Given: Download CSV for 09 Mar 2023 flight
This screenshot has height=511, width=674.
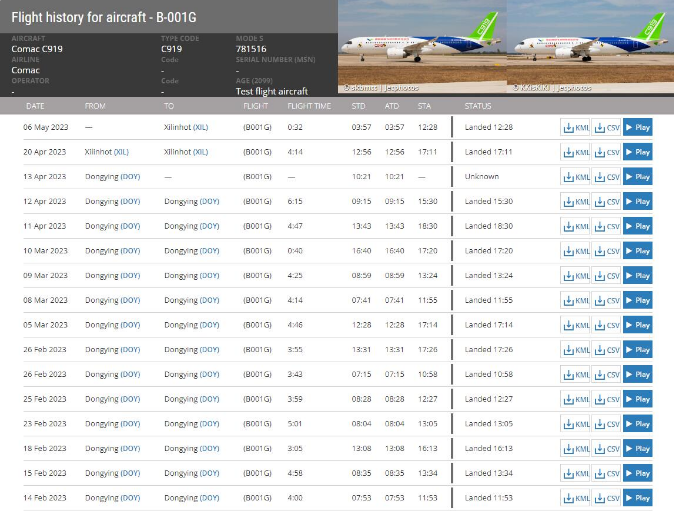Looking at the screenshot, I should (606, 276).
